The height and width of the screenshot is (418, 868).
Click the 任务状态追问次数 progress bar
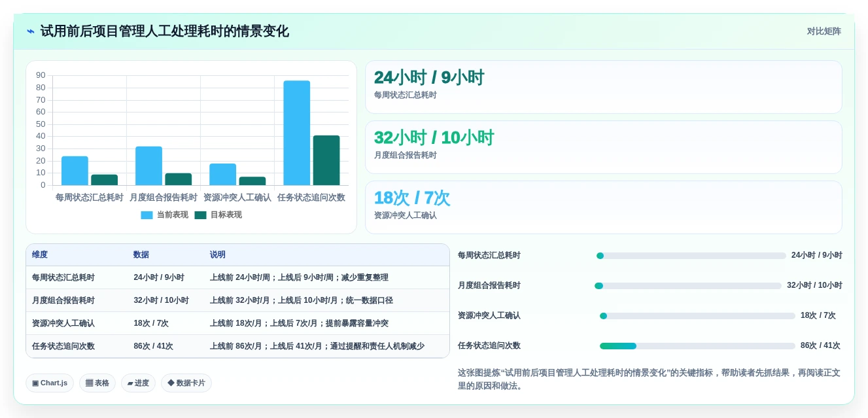coord(697,346)
